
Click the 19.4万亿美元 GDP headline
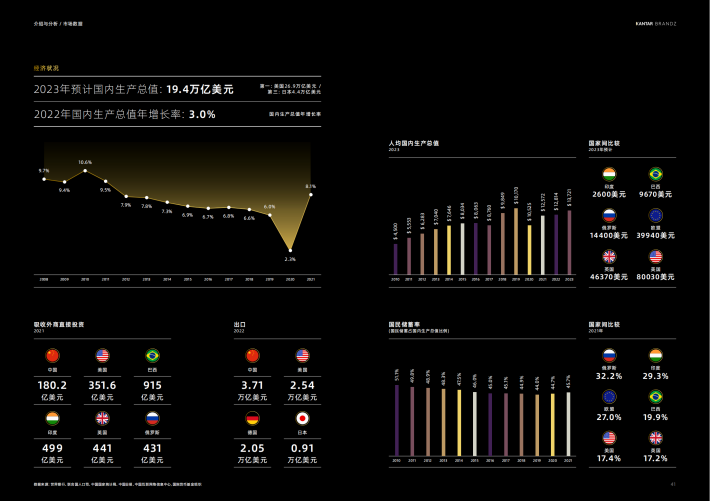199,89
